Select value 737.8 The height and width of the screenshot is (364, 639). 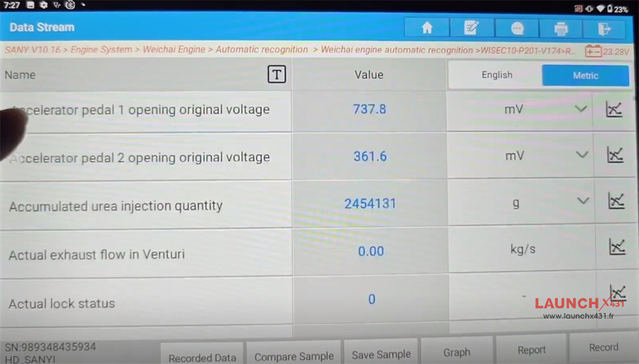click(369, 109)
